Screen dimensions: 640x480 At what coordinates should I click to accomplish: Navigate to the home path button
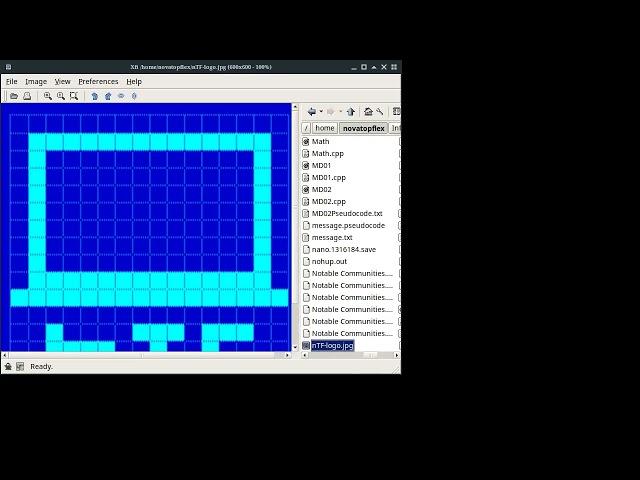pyautogui.click(x=325, y=128)
